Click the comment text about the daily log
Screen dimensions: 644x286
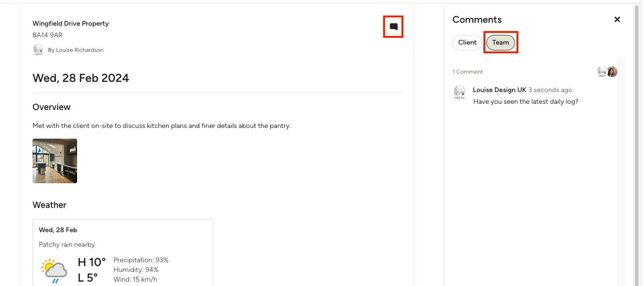[x=526, y=102]
